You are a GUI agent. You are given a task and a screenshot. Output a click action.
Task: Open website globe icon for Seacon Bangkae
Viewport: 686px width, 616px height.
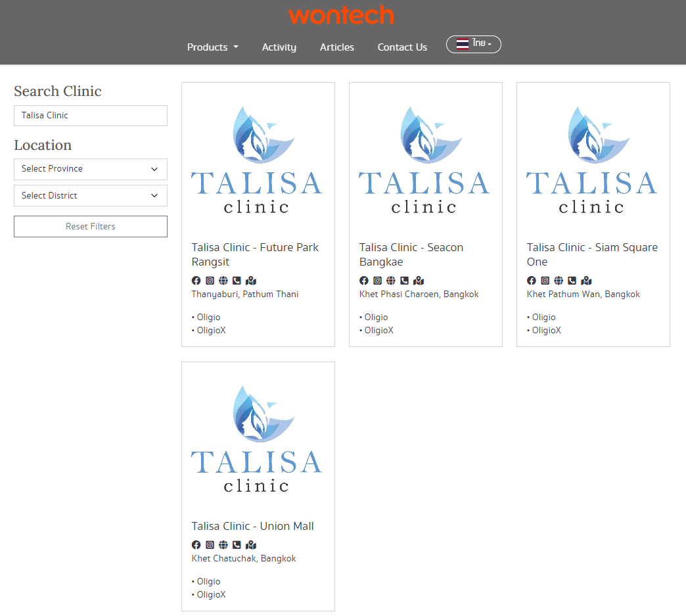point(391,281)
